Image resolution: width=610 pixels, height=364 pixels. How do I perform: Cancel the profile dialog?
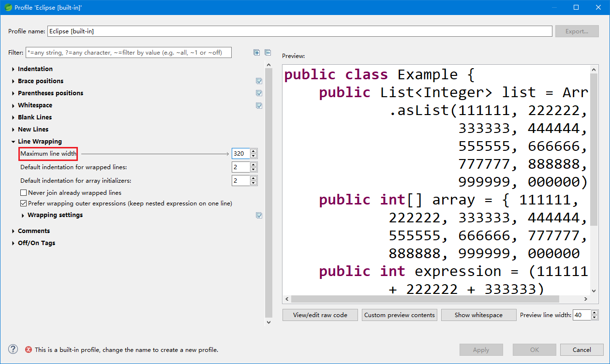click(582, 349)
